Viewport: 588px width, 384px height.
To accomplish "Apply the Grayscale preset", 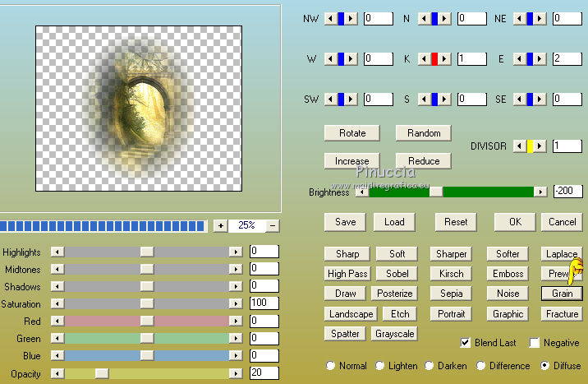I will pyautogui.click(x=394, y=334).
